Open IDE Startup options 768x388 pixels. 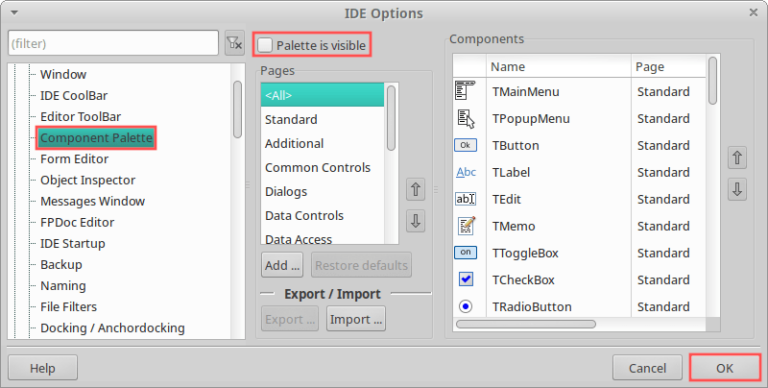click(72, 243)
